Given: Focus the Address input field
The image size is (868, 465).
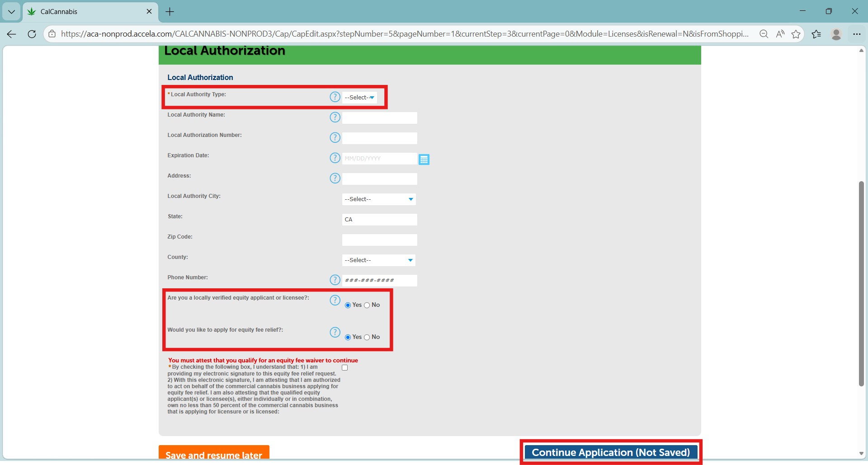Looking at the screenshot, I should tap(379, 179).
